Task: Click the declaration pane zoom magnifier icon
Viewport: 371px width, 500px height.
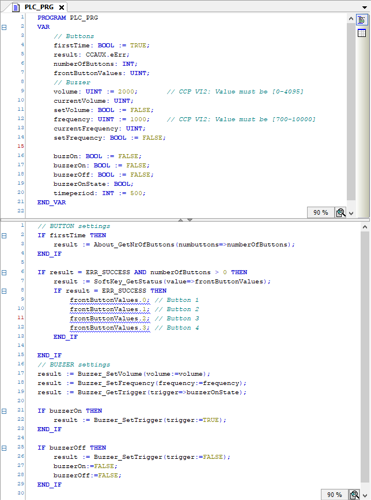Action: coord(341,212)
